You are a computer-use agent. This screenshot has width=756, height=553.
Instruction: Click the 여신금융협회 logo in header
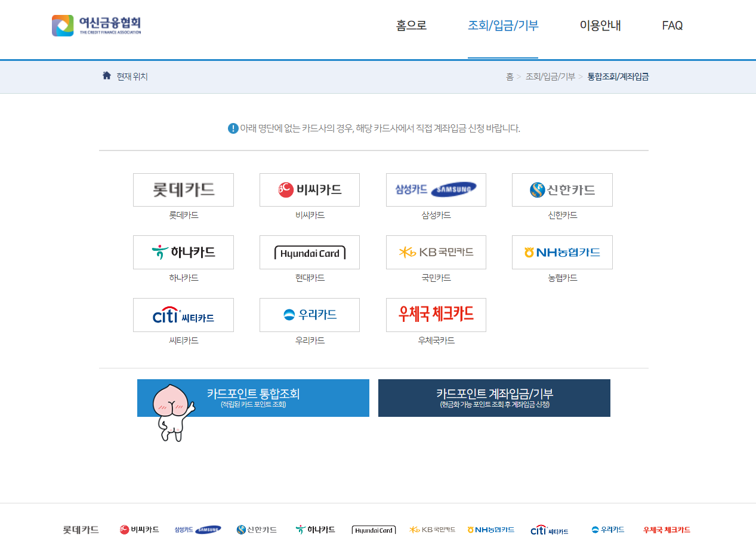click(x=97, y=26)
